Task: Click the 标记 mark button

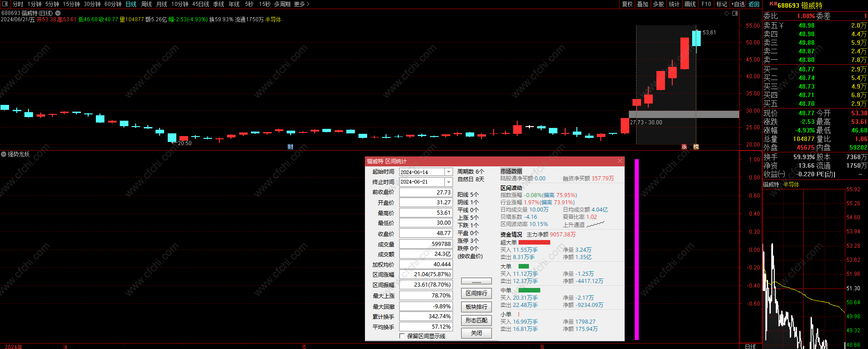Action: click(x=722, y=4)
